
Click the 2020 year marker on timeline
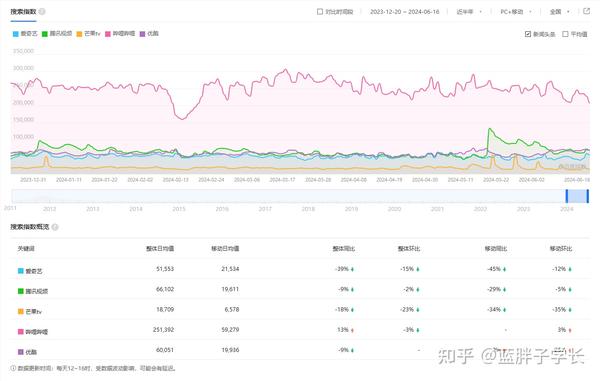(394, 209)
